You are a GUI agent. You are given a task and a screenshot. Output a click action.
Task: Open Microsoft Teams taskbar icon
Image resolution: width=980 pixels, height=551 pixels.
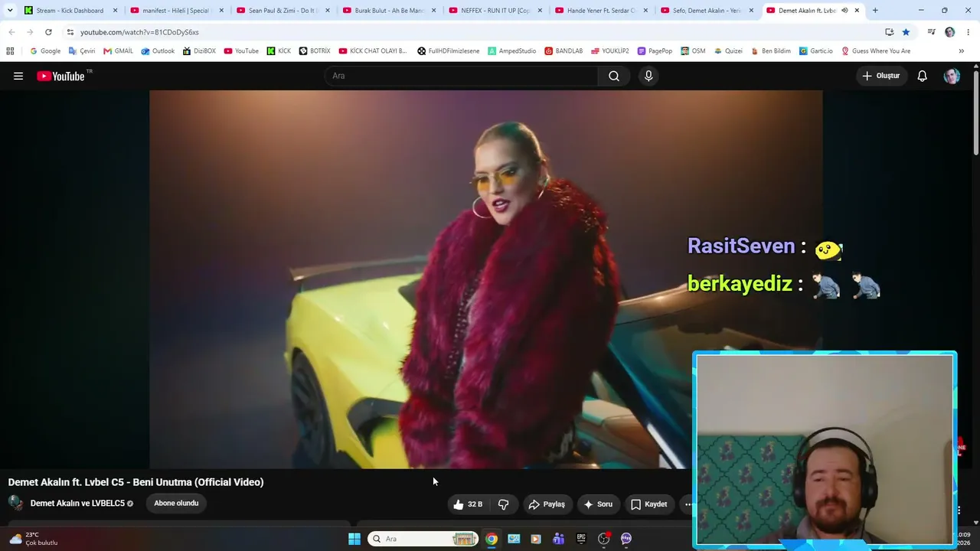pos(559,539)
